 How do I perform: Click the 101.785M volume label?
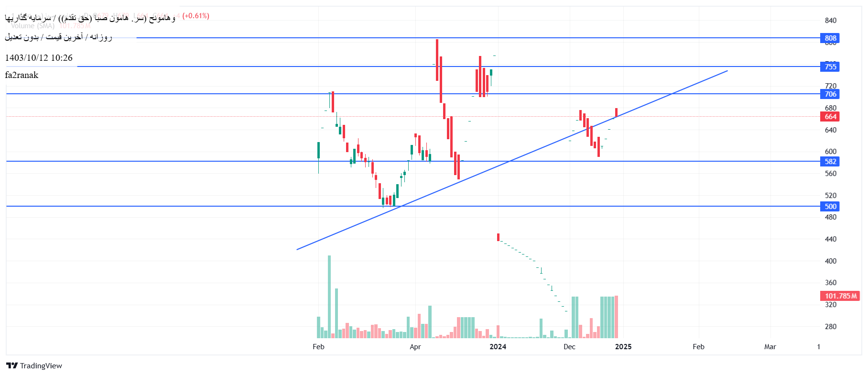[x=840, y=296]
